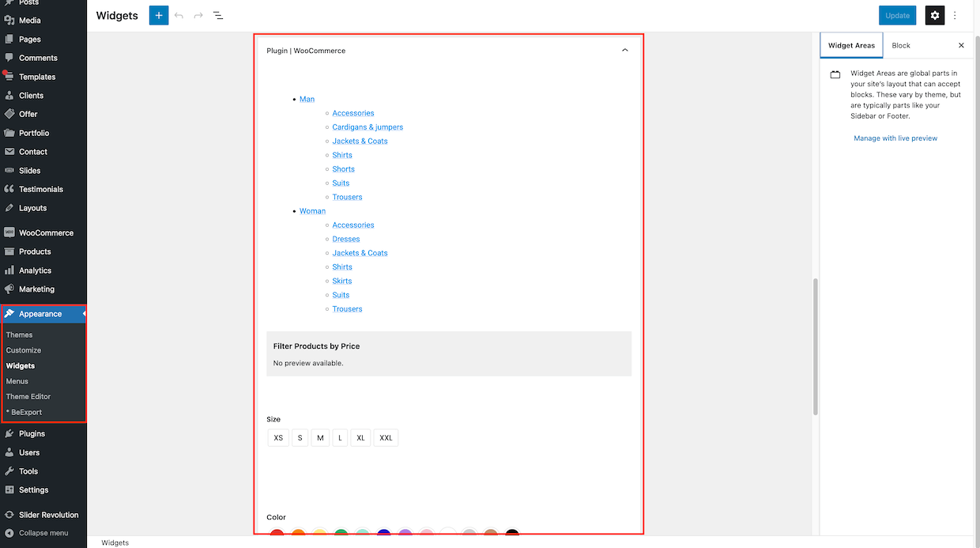Click Widgets breadcrumb in bottom bar
980x548 pixels.
pyautogui.click(x=115, y=542)
